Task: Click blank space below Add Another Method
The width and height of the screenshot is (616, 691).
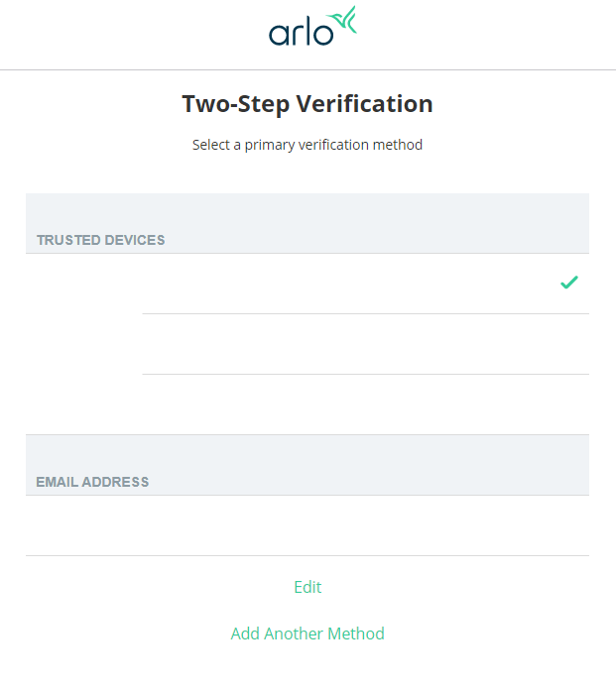Action: tap(308, 667)
